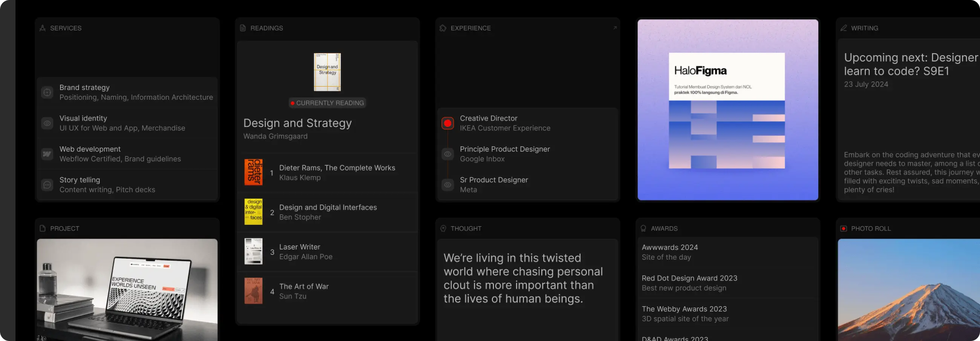Click the Project file icon
This screenshot has width=980, height=341.
point(43,228)
